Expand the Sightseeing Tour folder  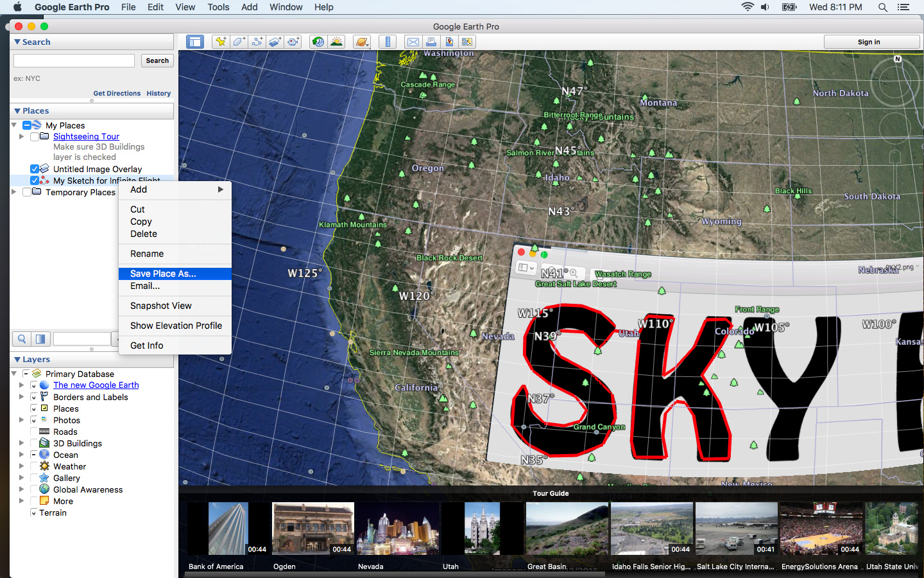[21, 137]
